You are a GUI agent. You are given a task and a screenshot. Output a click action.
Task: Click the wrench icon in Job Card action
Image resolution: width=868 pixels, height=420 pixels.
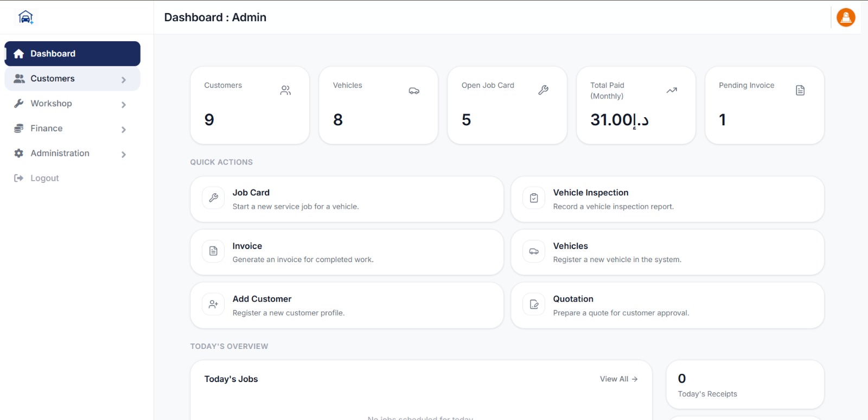[213, 198]
